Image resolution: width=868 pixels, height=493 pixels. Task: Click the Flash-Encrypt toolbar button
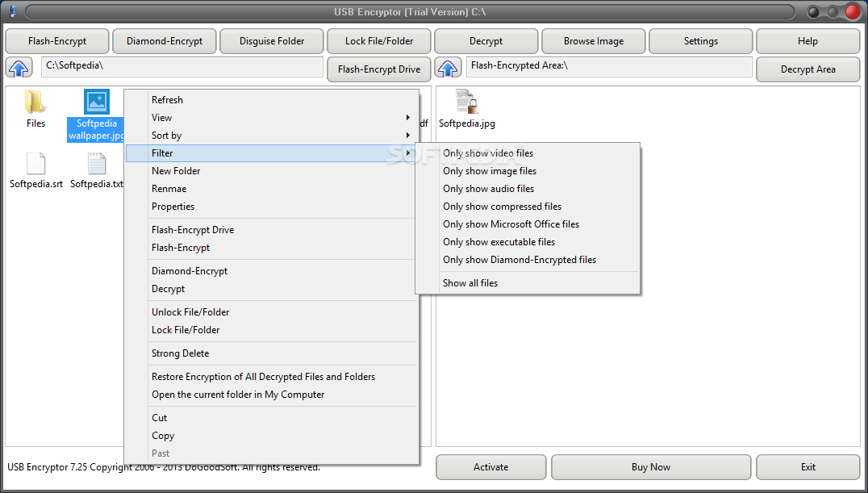pos(57,41)
